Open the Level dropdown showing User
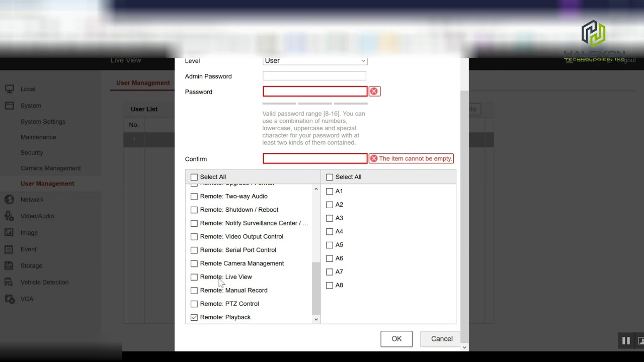Viewport: 644px width, 362px height. pyautogui.click(x=315, y=61)
